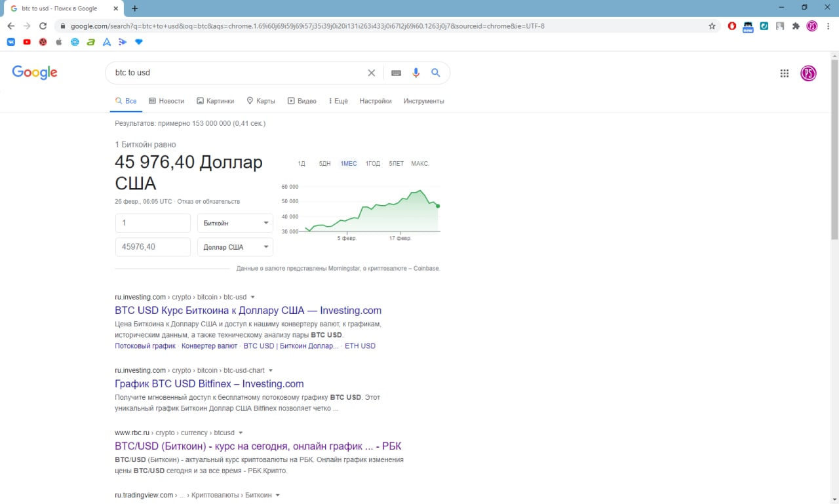Viewport: 839px width, 504px height.
Task: Open the teal square extension icon
Action: (764, 26)
